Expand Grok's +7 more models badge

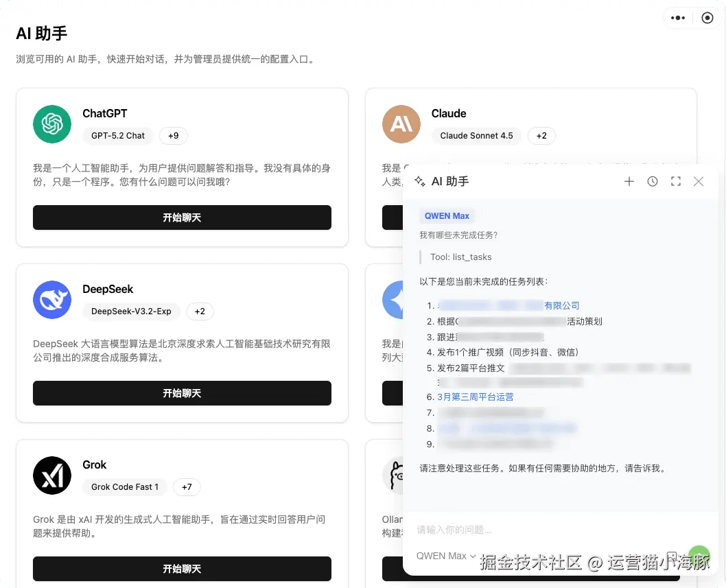coord(187,487)
